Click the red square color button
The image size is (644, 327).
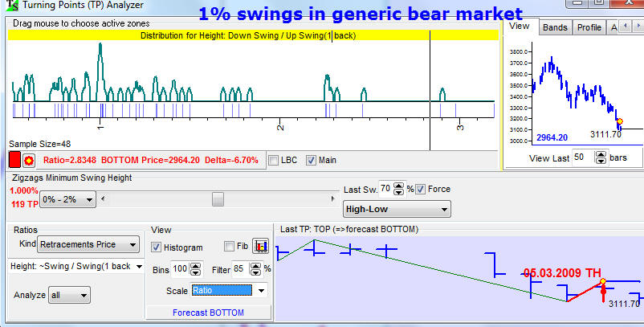point(14,160)
